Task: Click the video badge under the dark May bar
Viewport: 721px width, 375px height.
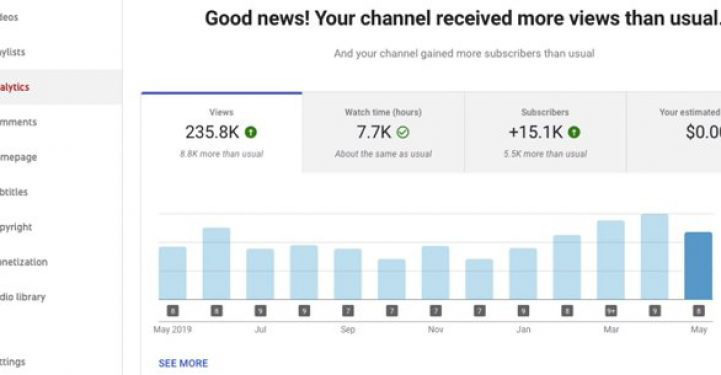Action: [x=698, y=311]
